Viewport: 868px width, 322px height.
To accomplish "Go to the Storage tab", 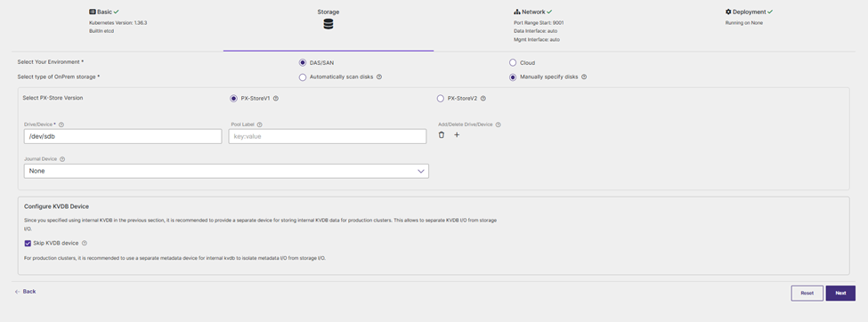I will [x=329, y=12].
